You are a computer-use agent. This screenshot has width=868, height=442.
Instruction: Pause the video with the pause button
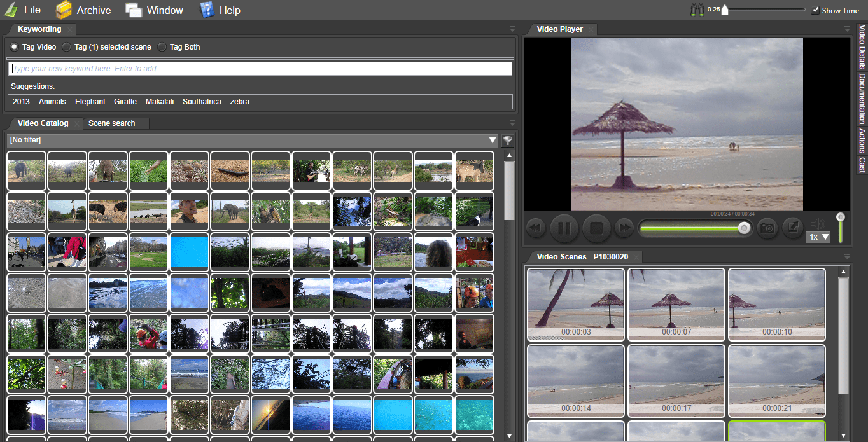pyautogui.click(x=564, y=228)
